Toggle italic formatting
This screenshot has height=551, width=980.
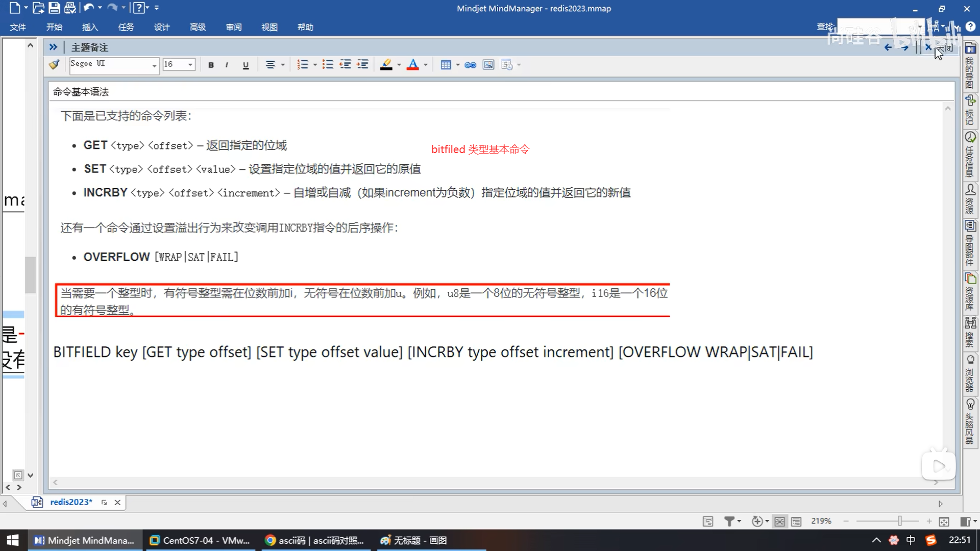(x=227, y=65)
